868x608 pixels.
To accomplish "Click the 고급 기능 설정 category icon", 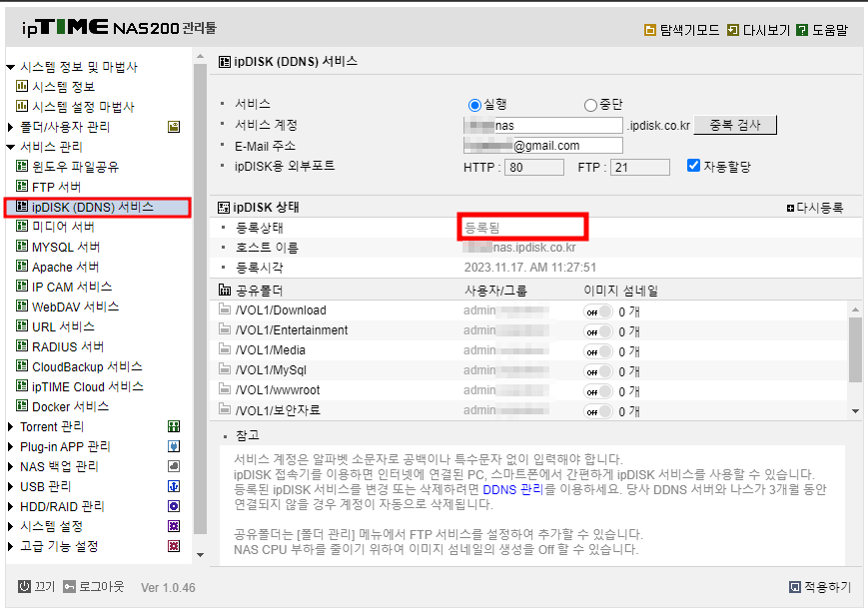I will pos(174,546).
